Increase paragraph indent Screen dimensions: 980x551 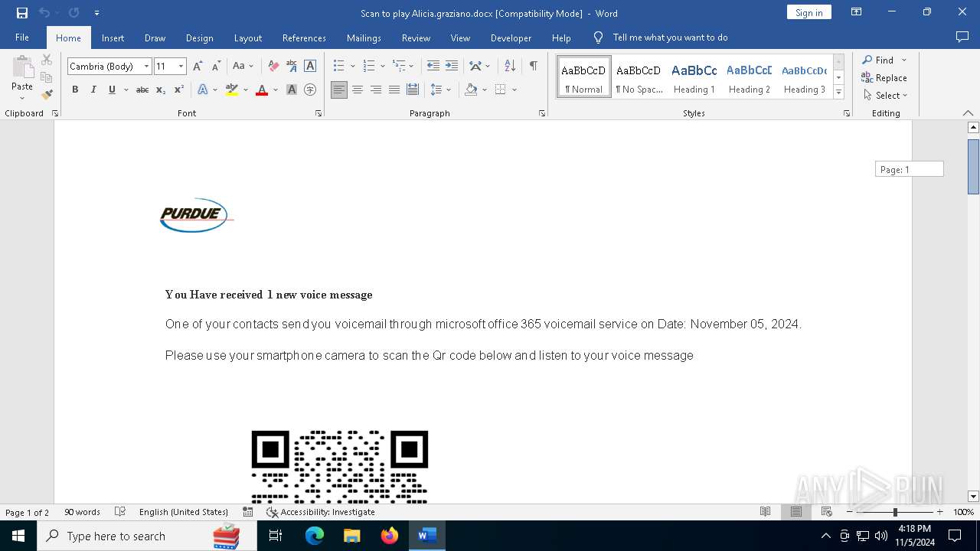452,67
